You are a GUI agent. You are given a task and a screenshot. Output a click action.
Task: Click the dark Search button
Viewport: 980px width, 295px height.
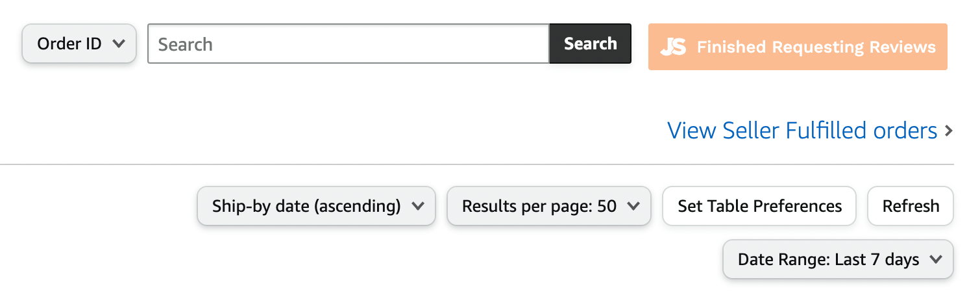pos(590,44)
